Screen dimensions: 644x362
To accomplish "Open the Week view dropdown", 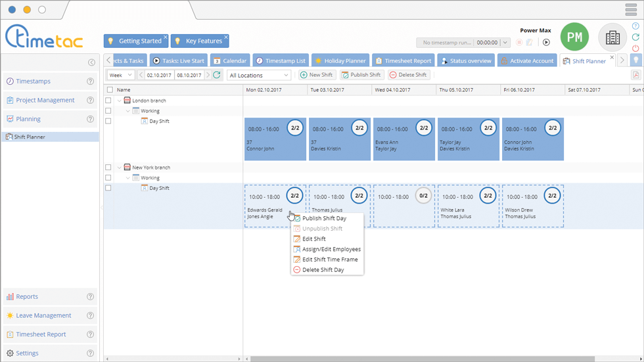I will pyautogui.click(x=121, y=75).
